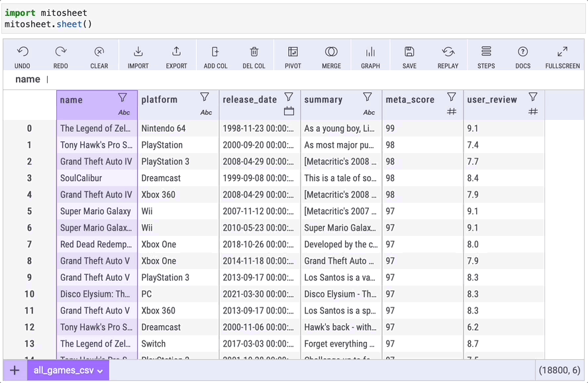Open the Graph creation tool

tap(370, 56)
